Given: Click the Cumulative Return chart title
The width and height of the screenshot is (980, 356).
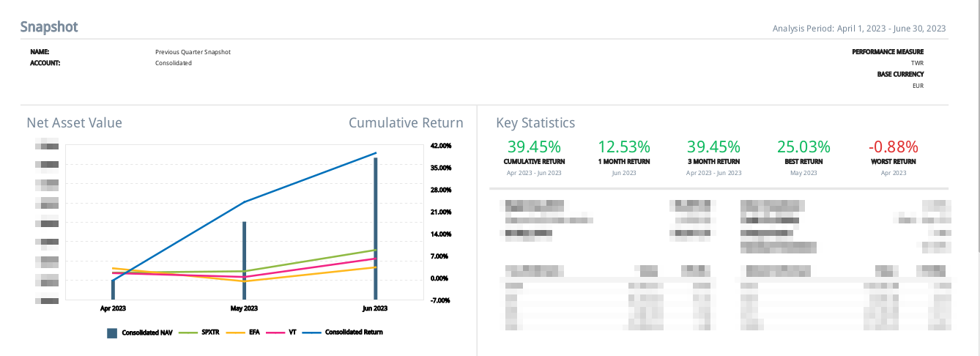Looking at the screenshot, I should (x=406, y=123).
